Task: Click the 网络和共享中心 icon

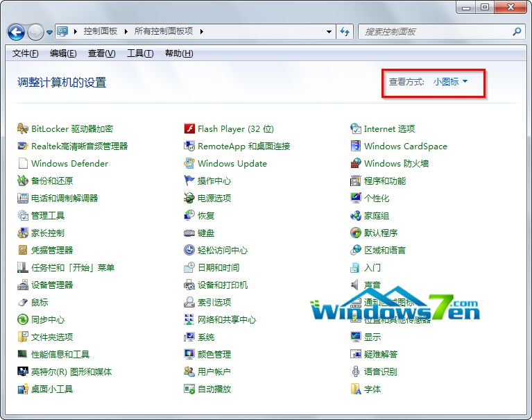Action: click(x=189, y=319)
